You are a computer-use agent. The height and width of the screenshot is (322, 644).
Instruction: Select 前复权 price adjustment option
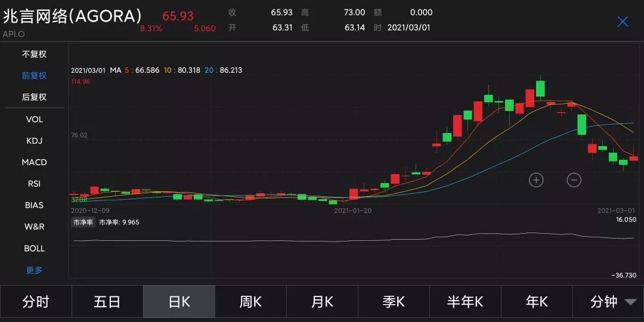pyautogui.click(x=34, y=76)
